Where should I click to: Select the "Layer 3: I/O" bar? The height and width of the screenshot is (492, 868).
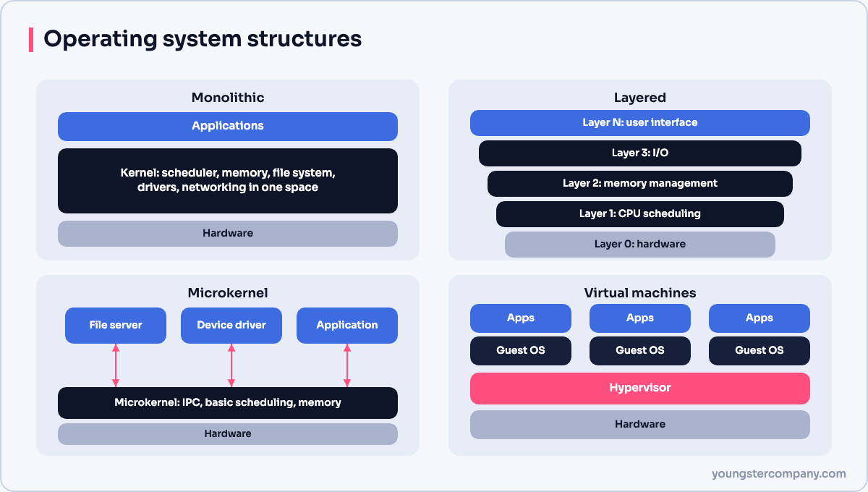click(640, 153)
